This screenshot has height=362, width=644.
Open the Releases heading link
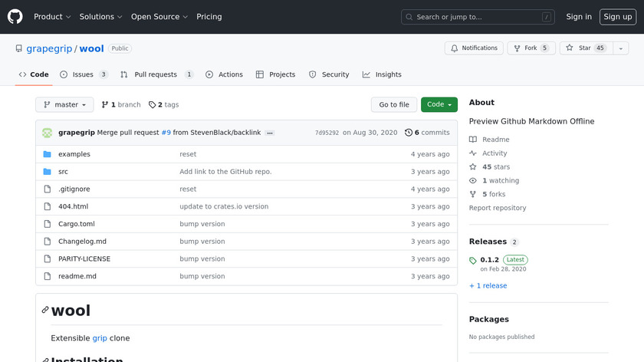488,242
